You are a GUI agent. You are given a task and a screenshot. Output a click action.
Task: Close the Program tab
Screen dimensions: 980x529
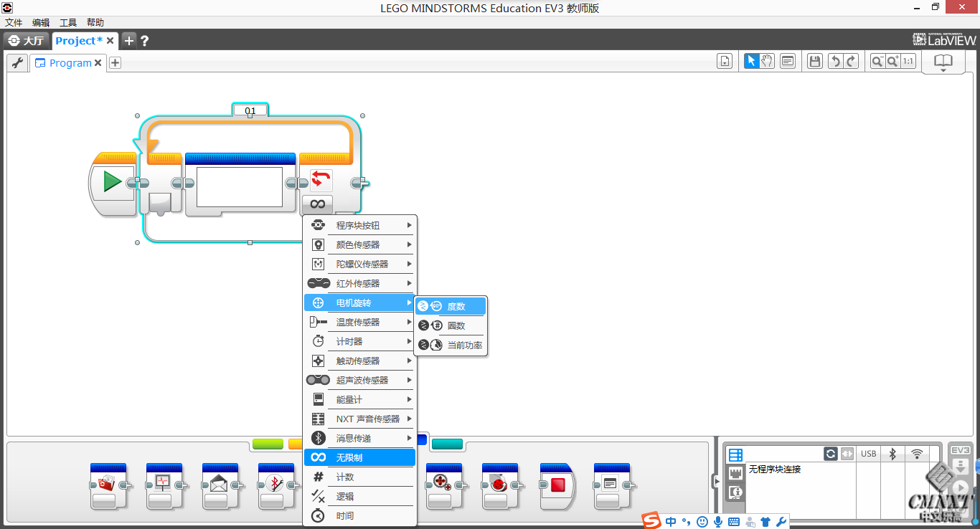click(x=98, y=63)
